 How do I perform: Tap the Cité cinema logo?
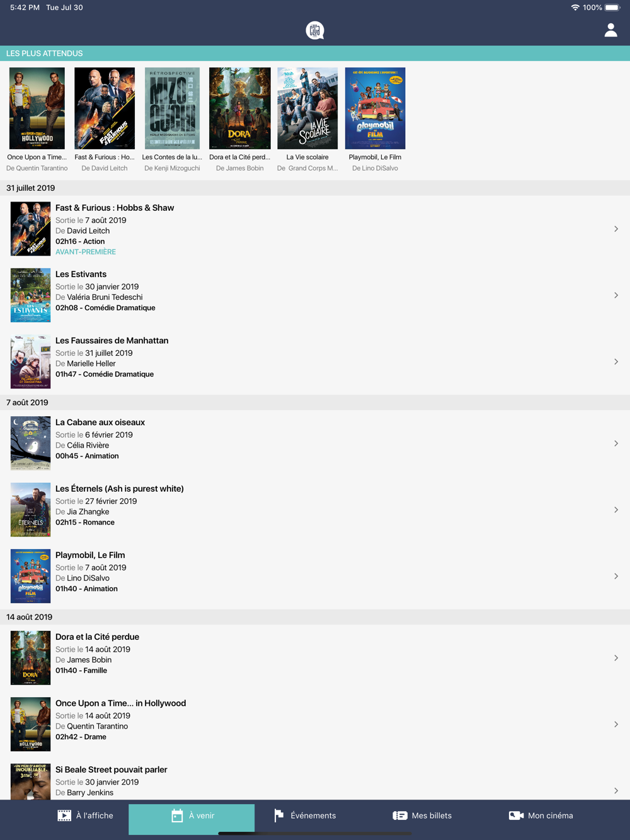315,30
